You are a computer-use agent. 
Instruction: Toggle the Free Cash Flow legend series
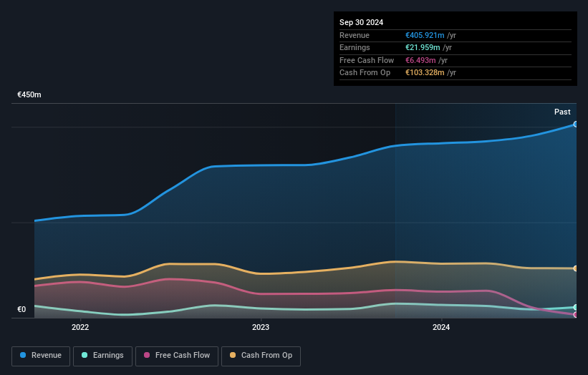(x=177, y=356)
